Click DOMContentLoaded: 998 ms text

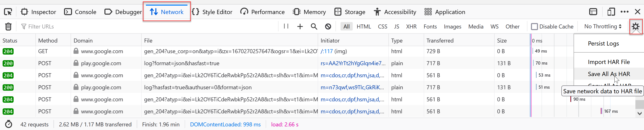tap(225, 125)
